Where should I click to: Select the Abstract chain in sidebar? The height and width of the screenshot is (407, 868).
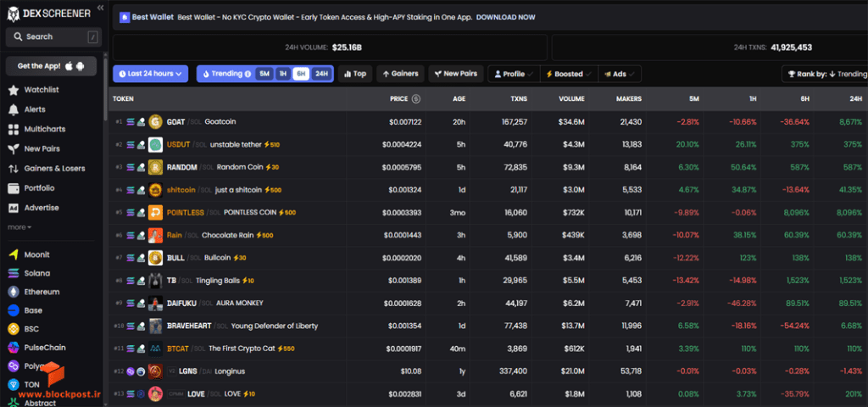[x=40, y=403]
